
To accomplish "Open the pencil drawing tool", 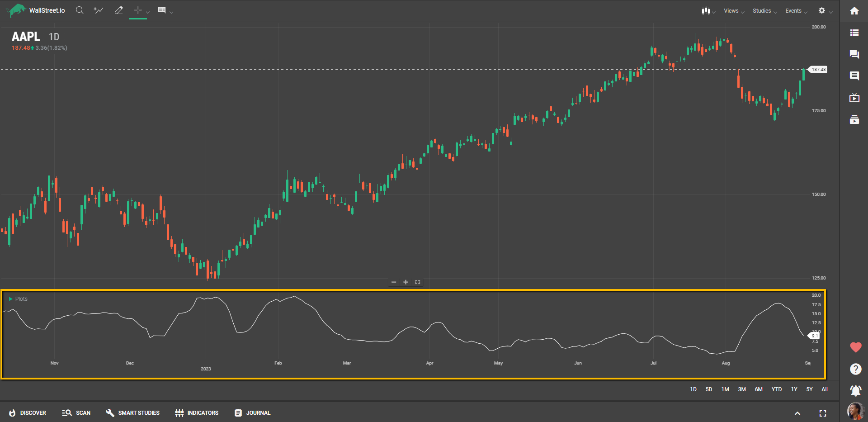I will (x=118, y=10).
